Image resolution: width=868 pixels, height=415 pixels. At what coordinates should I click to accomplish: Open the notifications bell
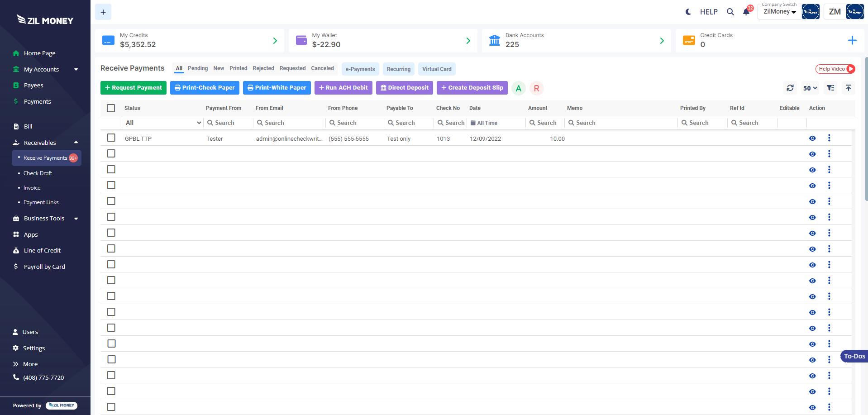tap(746, 12)
